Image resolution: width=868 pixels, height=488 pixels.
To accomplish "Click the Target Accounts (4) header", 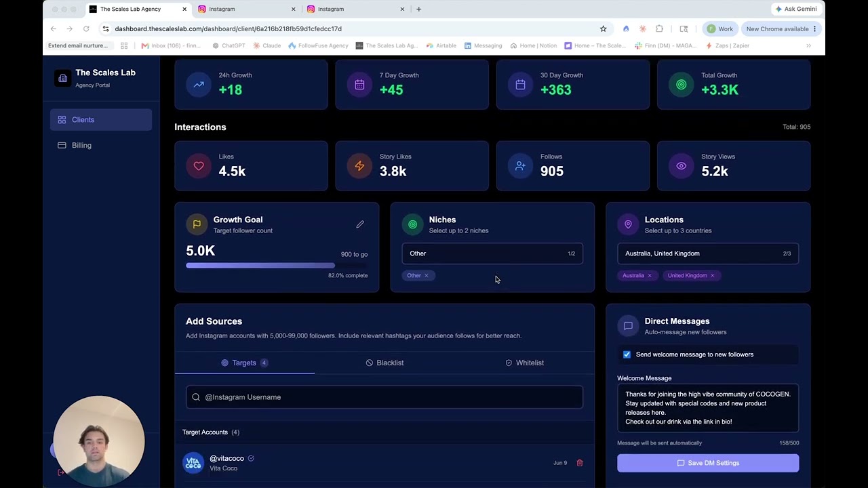I will pos(211,432).
